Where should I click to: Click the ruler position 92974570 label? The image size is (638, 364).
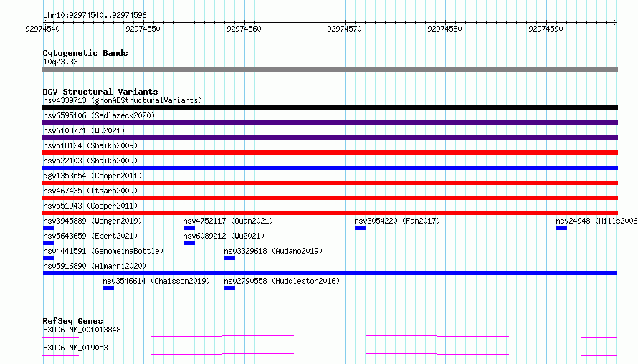[x=344, y=29]
